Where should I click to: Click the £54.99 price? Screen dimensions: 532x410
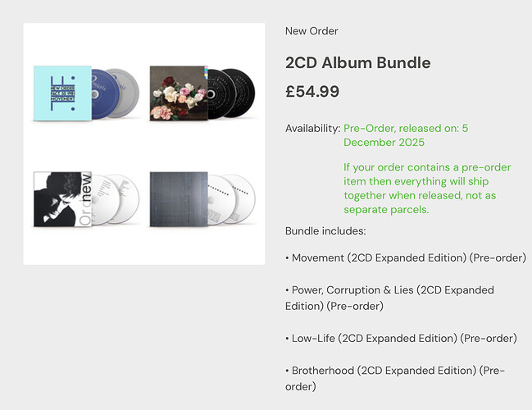[x=312, y=91]
